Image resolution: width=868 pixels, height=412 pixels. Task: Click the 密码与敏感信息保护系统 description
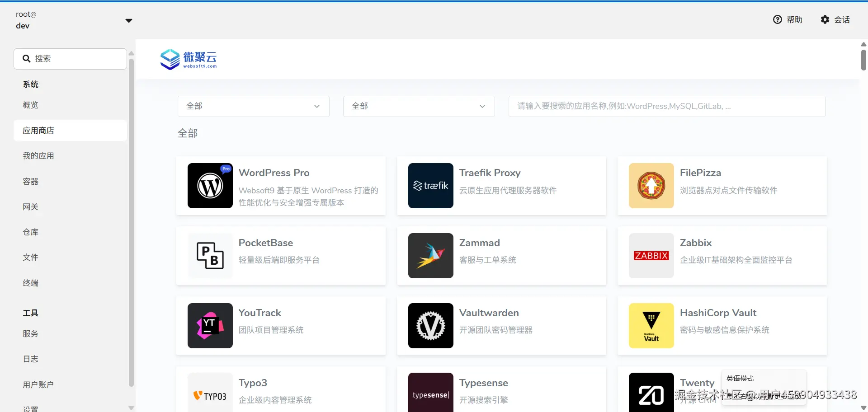click(725, 330)
